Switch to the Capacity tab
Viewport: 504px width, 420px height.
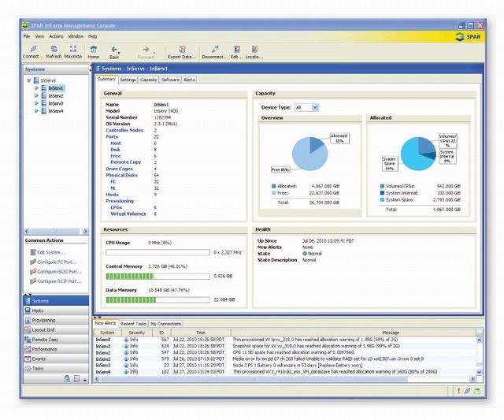tap(149, 80)
